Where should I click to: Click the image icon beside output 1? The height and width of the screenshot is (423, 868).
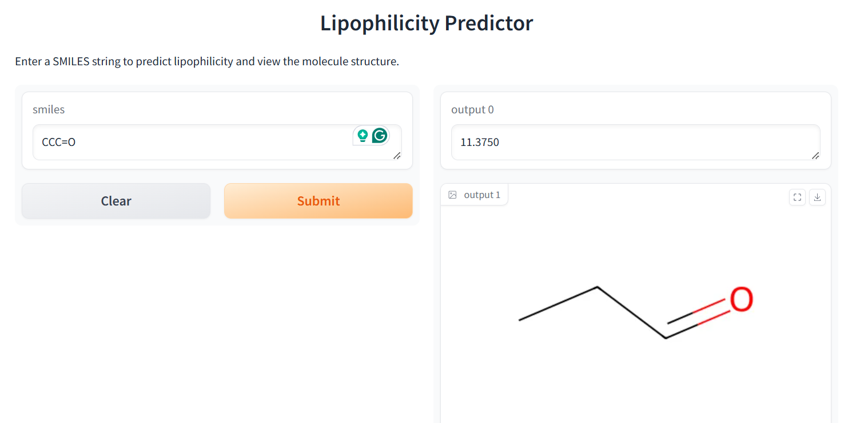[452, 195]
